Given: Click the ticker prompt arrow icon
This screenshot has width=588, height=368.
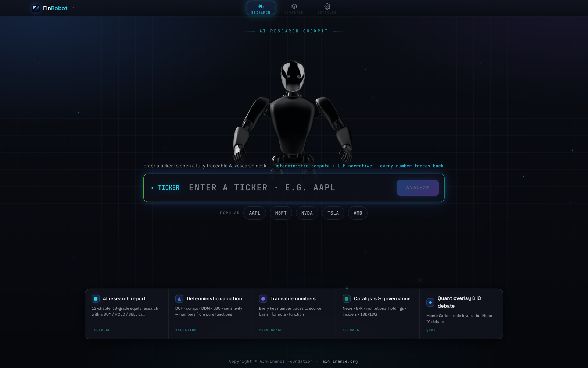Looking at the screenshot, I should click(x=153, y=188).
